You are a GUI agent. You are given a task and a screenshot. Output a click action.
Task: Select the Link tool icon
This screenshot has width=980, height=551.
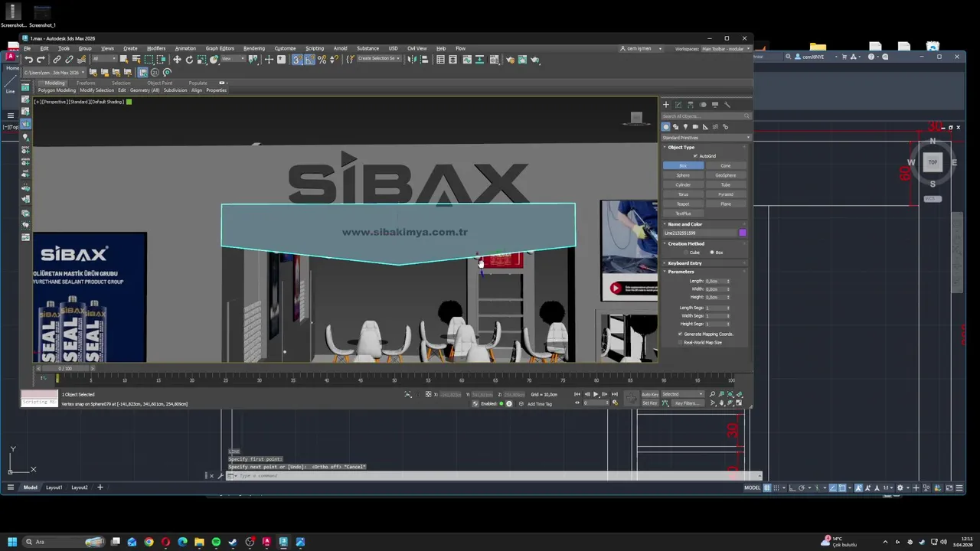[57, 60]
